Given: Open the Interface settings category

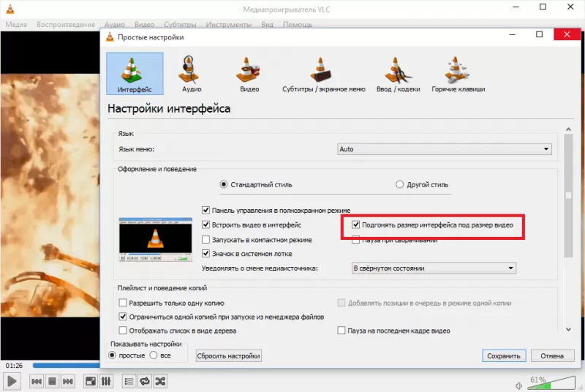Looking at the screenshot, I should coord(135,73).
